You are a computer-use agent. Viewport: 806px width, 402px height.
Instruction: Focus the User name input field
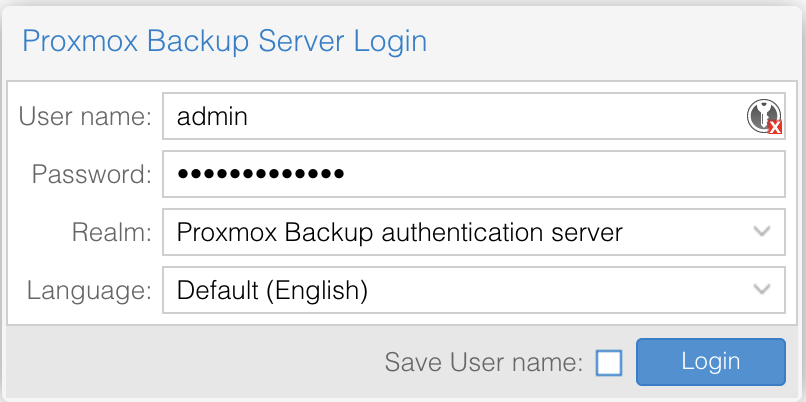[x=474, y=116]
